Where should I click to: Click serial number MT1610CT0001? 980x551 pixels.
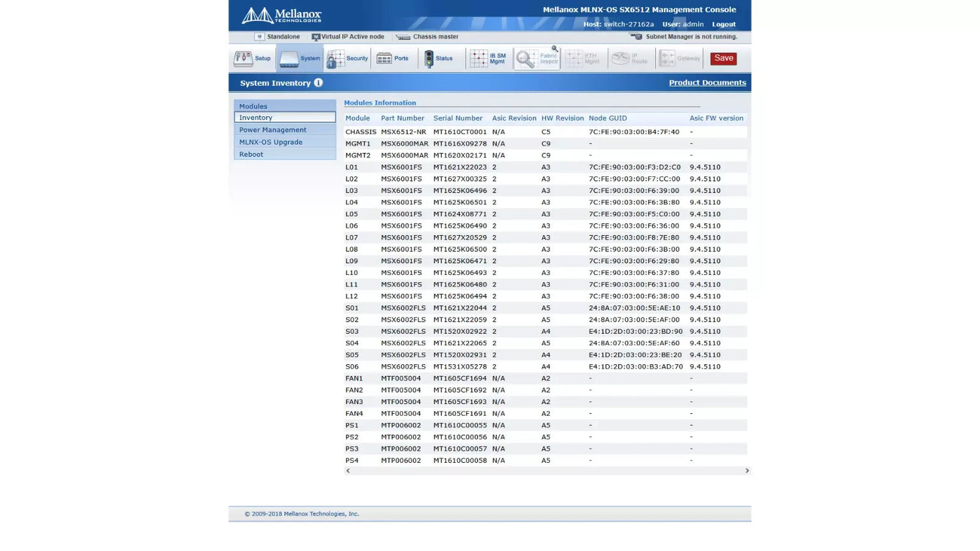[460, 132]
